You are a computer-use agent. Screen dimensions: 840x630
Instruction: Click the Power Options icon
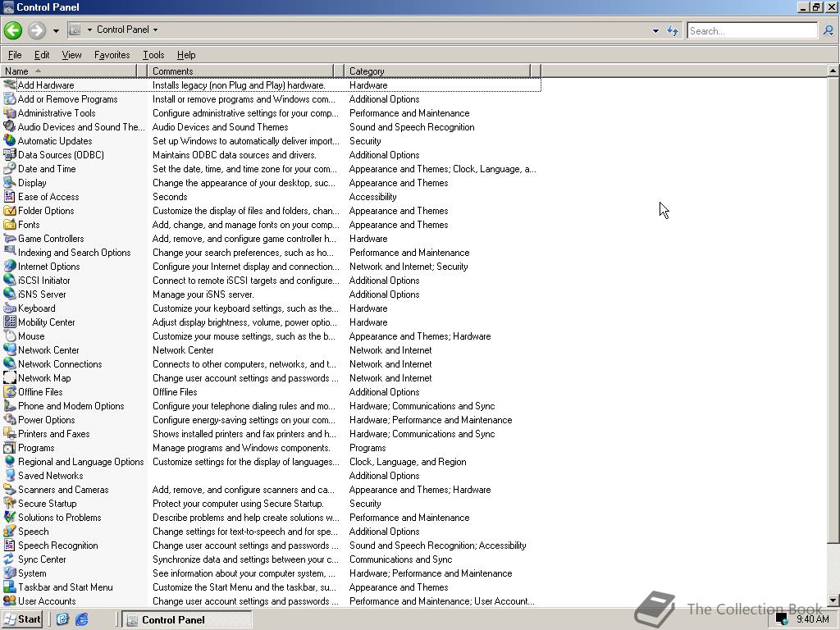pos(10,419)
